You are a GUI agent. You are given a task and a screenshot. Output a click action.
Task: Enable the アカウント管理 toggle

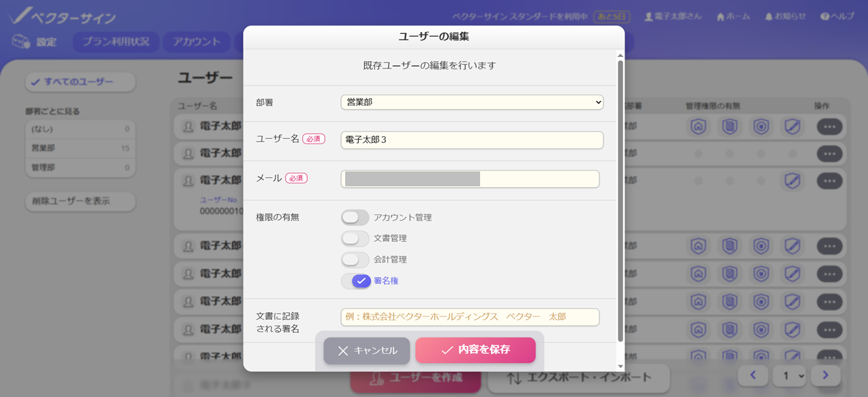pyautogui.click(x=355, y=217)
